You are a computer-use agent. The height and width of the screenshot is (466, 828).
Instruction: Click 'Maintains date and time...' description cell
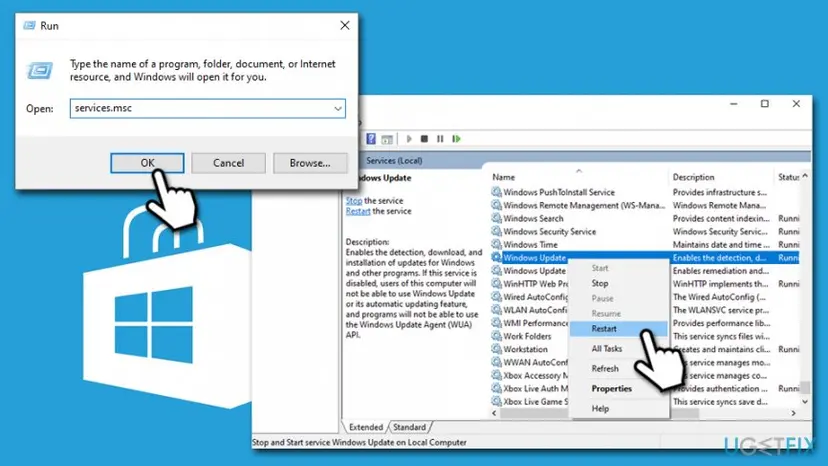(x=721, y=245)
